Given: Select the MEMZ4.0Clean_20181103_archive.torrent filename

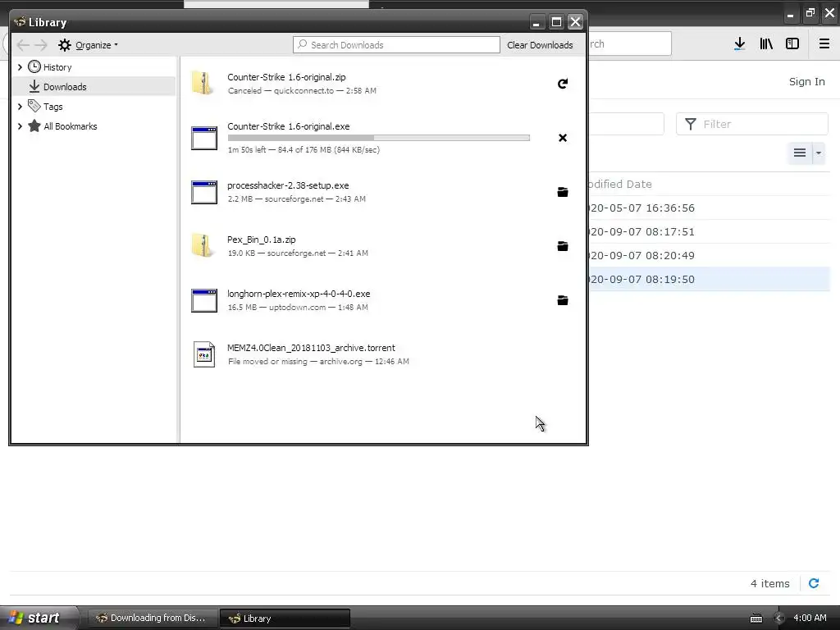Looking at the screenshot, I should (x=311, y=348).
